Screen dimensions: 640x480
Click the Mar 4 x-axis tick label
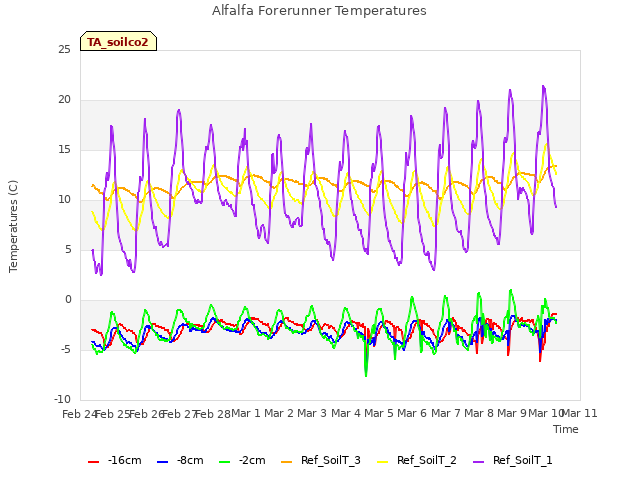click(346, 413)
